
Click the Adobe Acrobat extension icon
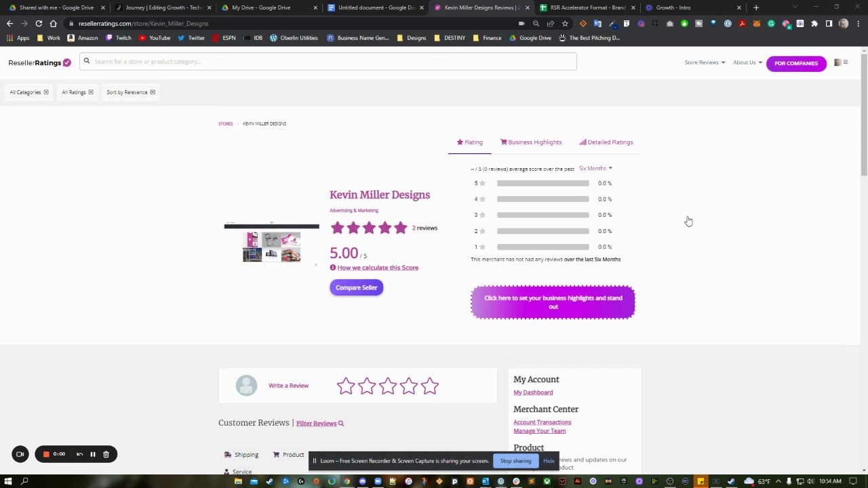point(742,23)
